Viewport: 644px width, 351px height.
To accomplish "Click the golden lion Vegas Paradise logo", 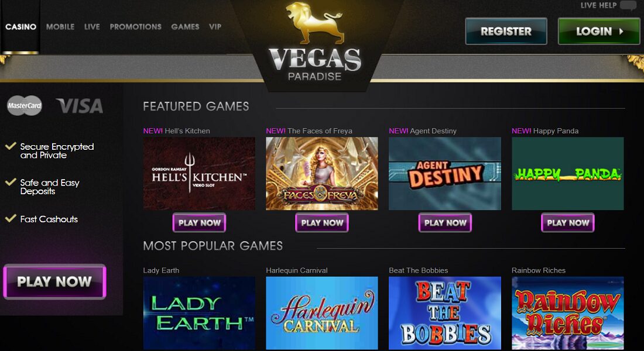I will 315,42.
